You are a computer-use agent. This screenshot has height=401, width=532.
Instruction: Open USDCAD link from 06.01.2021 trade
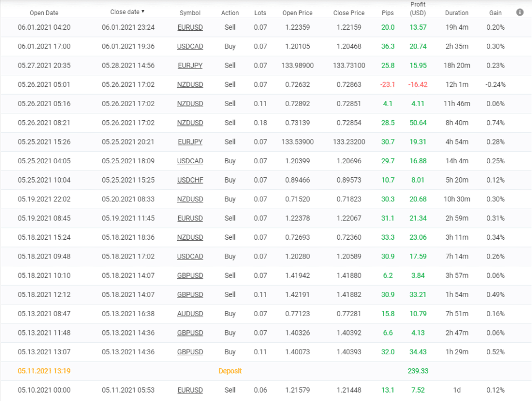190,46
